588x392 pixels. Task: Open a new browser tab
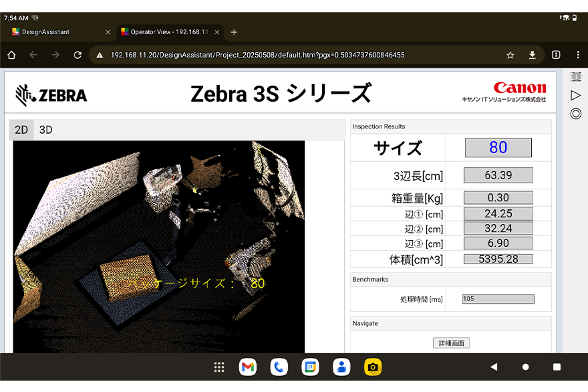[x=234, y=32]
